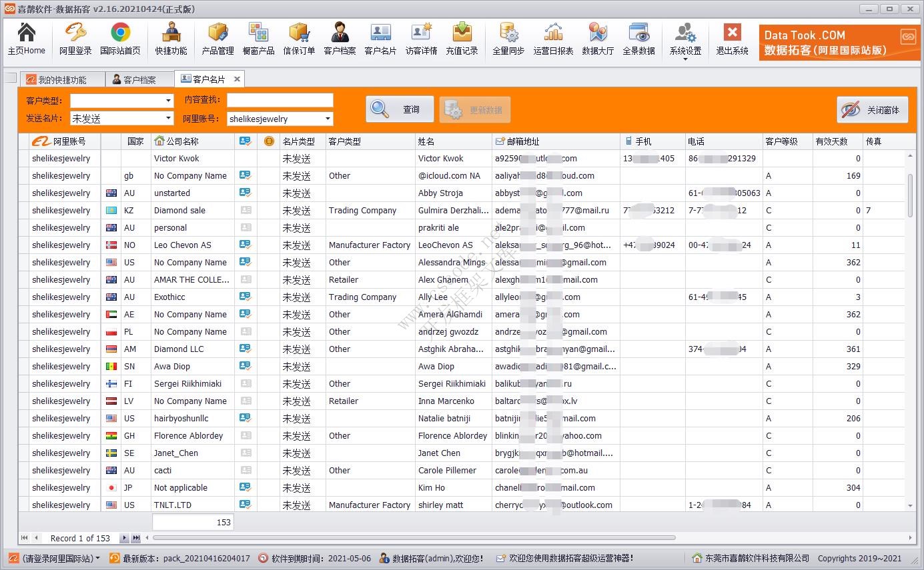The height and width of the screenshot is (570, 924).
Task: Focus the 内容查找 input field
Action: point(280,100)
